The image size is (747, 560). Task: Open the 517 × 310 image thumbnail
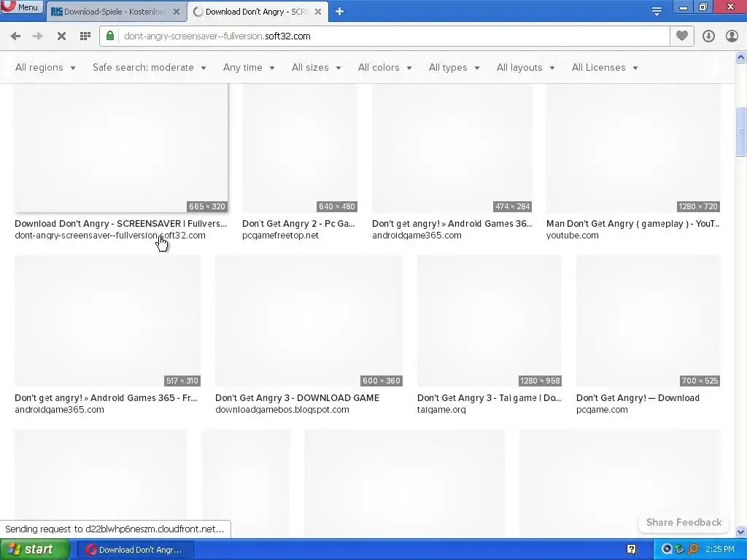[x=108, y=321]
